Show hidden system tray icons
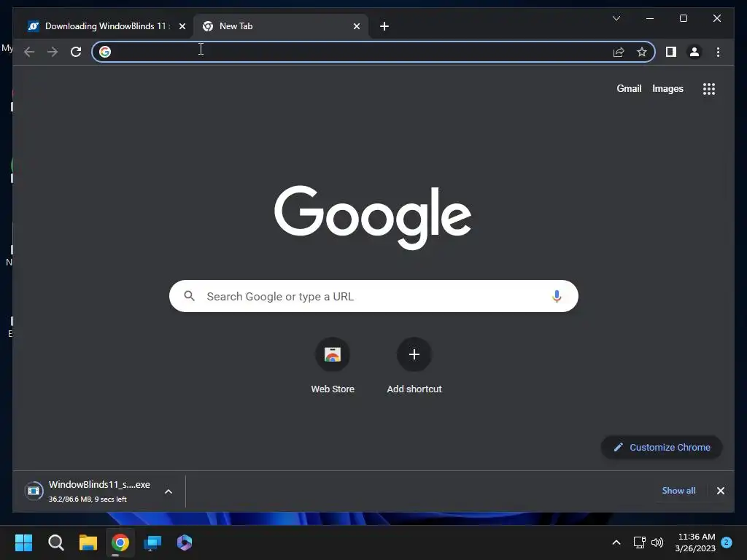Image resolution: width=747 pixels, height=560 pixels. [616, 542]
